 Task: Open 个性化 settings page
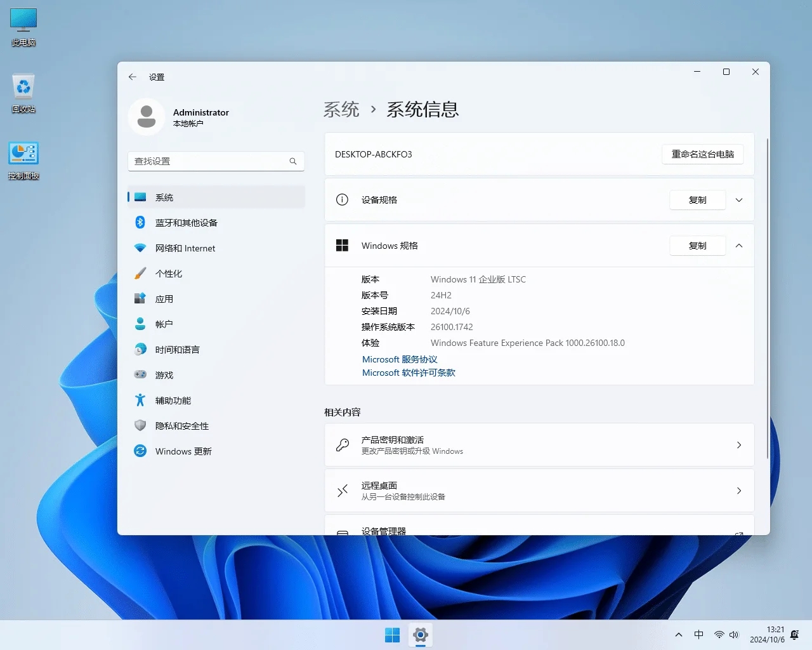coord(216,273)
